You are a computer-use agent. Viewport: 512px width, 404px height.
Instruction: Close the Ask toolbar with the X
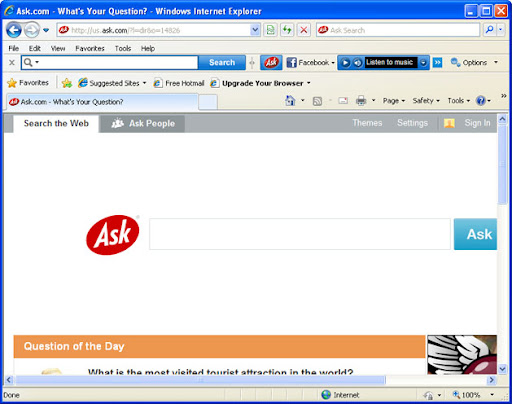pyautogui.click(x=12, y=62)
